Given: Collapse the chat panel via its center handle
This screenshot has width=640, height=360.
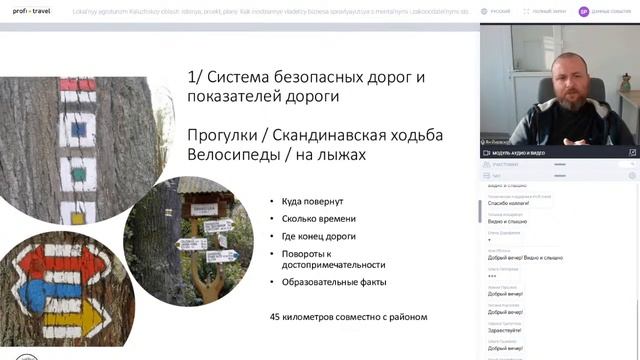Looking at the screenshot, I should [x=560, y=176].
